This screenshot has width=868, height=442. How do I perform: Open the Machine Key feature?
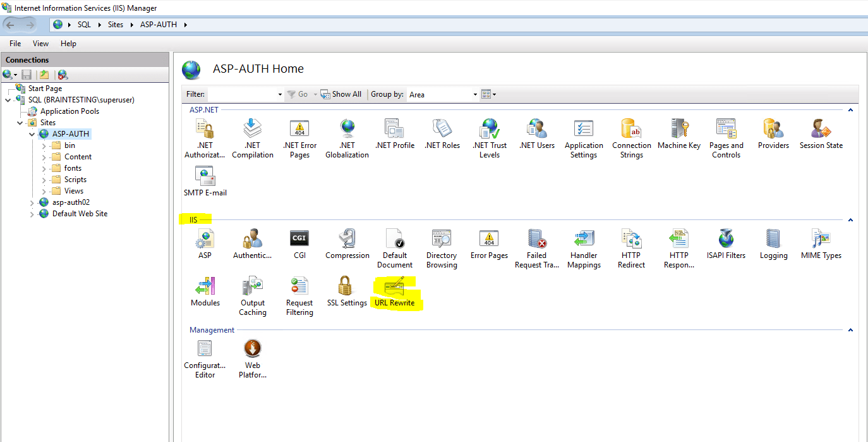pos(679,134)
